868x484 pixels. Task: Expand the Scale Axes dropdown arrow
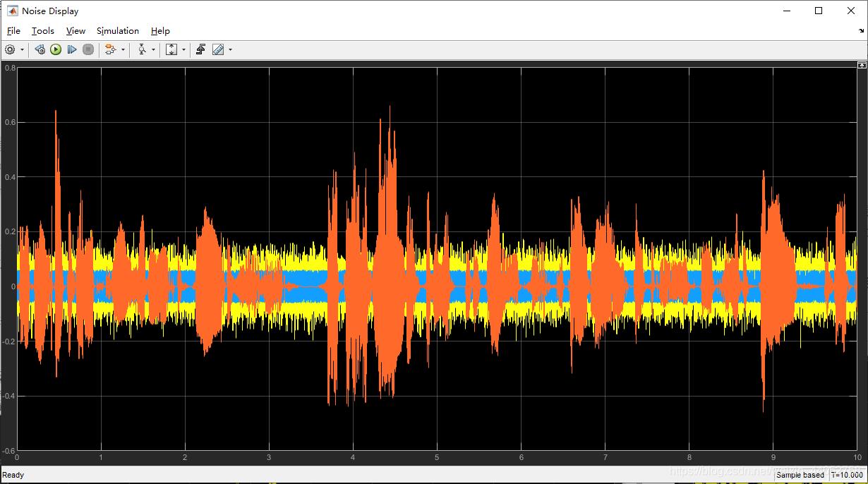pos(183,49)
